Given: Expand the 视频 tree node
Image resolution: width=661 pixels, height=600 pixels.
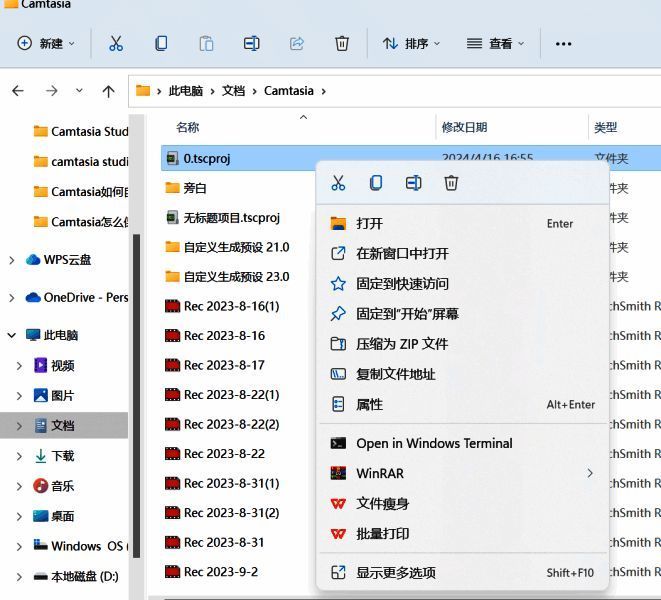Looking at the screenshot, I should click(x=19, y=366).
